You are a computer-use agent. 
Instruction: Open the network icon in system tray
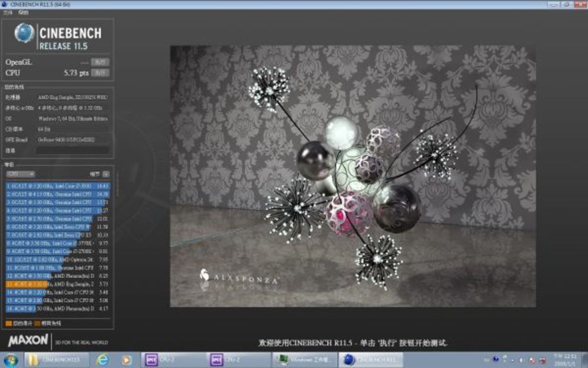pos(532,359)
